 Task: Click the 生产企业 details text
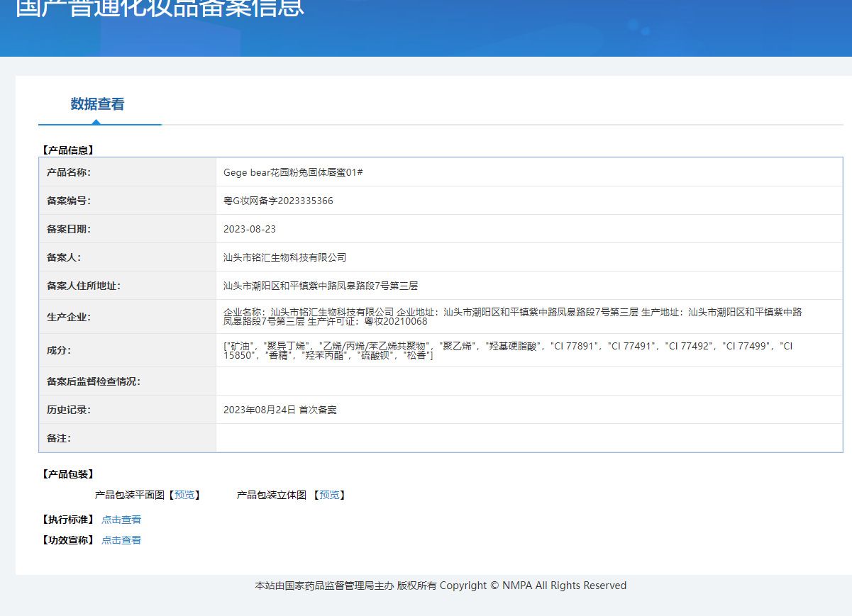coord(512,316)
